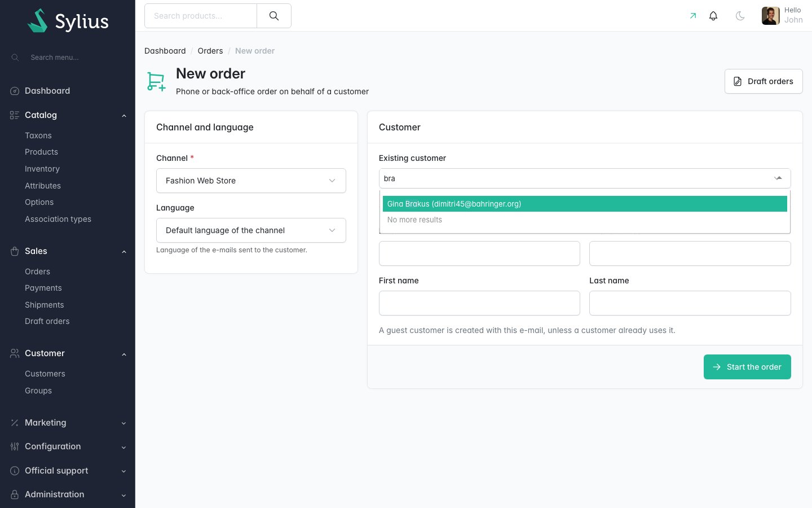Expand the Marketing menu section

click(x=123, y=423)
